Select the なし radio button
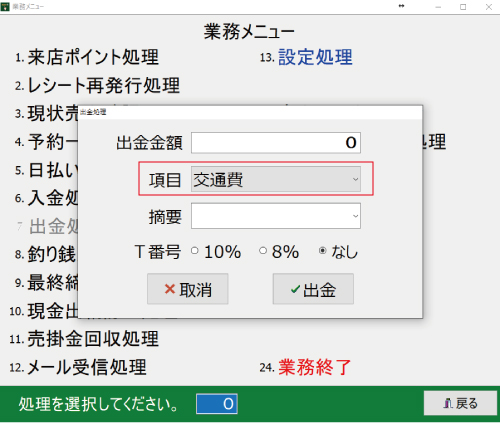This screenshot has width=500, height=423. 322,251
